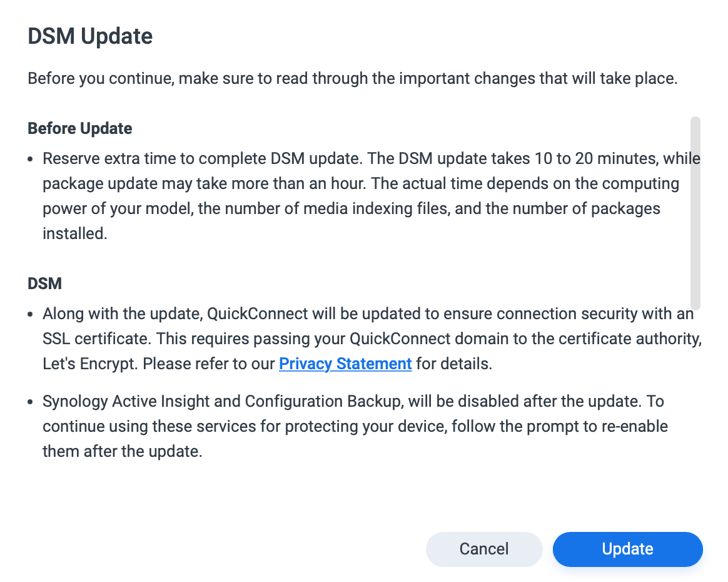Click the bullet before "Along with the update"
The height and width of the screenshot is (582, 728).
(30, 314)
